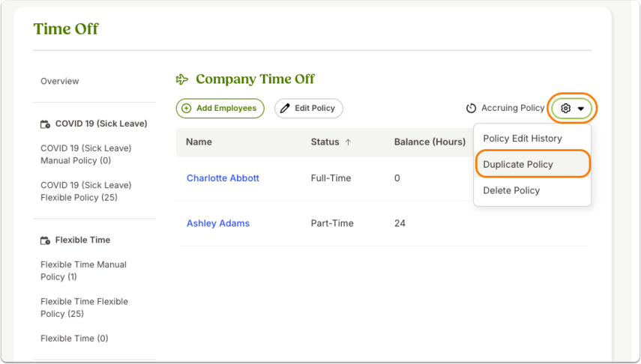Screen dimensions: 641x364
Task: Click the Edit Policy button
Action: click(x=309, y=109)
